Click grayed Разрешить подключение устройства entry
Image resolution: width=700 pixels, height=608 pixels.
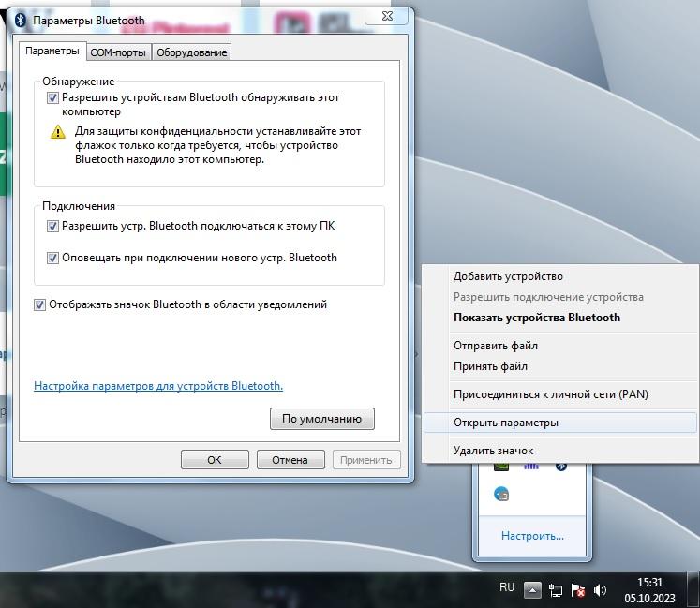[560, 297]
